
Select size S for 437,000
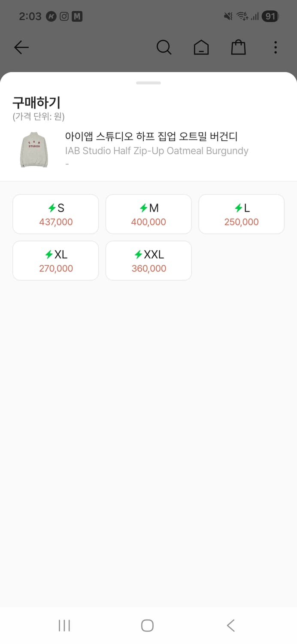(x=56, y=214)
